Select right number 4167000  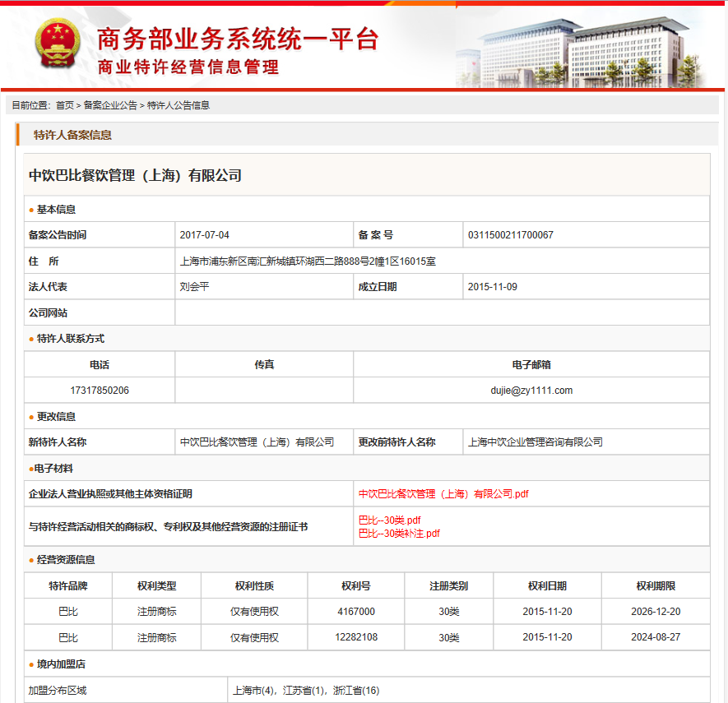(355, 612)
